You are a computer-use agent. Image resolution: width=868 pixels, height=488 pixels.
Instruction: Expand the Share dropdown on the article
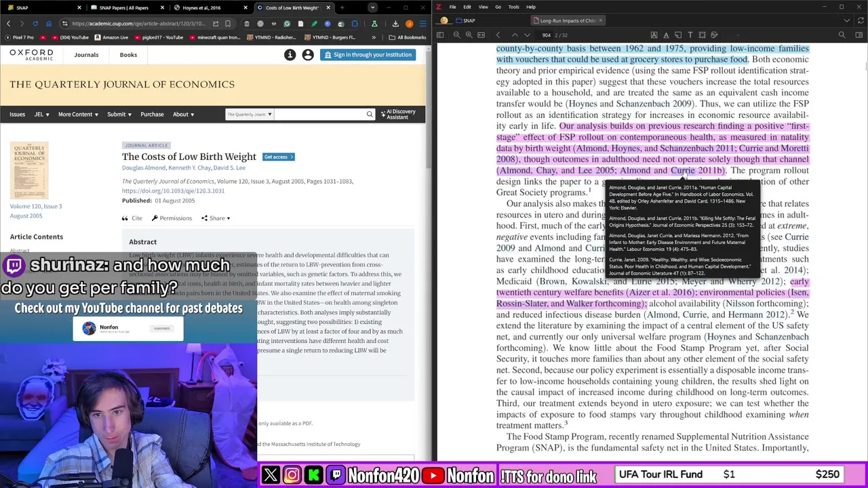tap(216, 218)
